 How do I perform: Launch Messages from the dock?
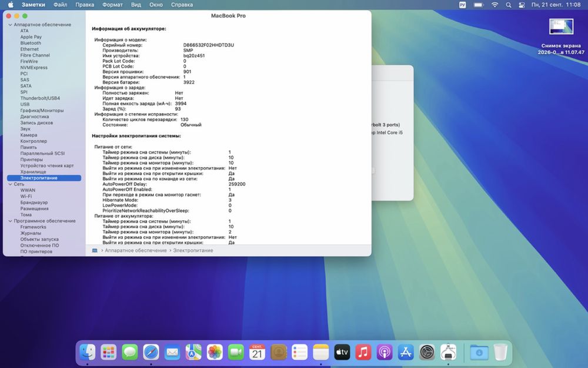click(130, 352)
